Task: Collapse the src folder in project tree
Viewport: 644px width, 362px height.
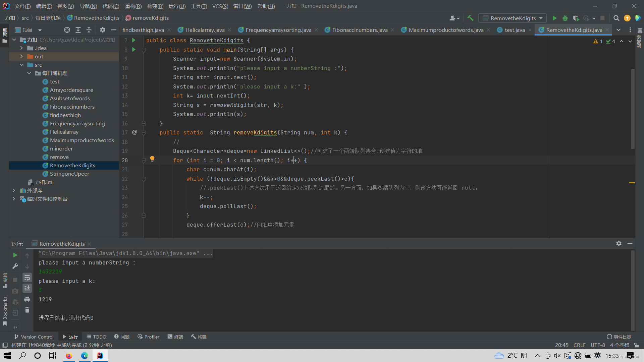Action: (21, 65)
